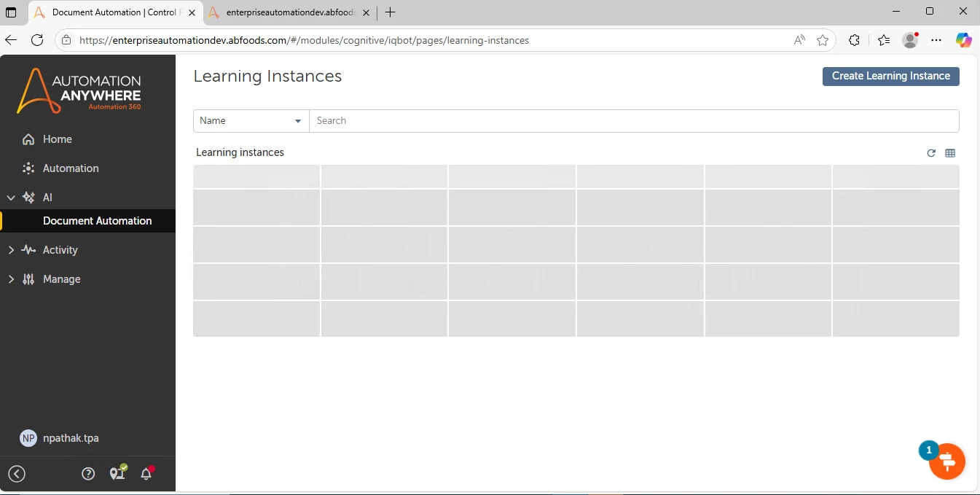Collapse the AI section chevron
This screenshot has width=980, height=495.
11,198
